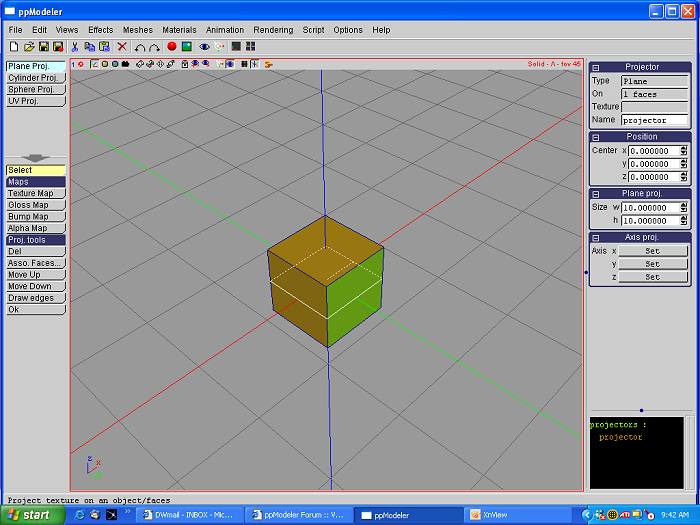Select the black solid shading icon
The width and height of the screenshot is (700, 525).
125,64
